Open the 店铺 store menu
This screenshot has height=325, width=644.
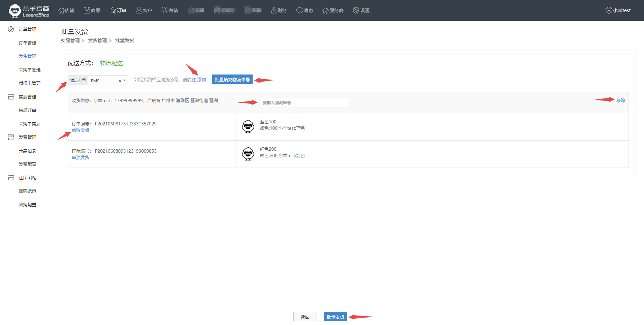coord(66,10)
